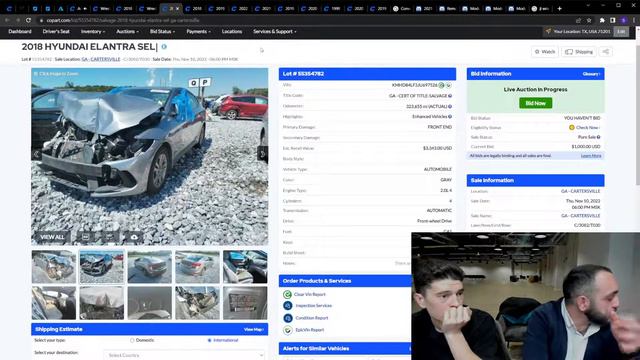Open the Glossary link in Bid Information

pos(591,74)
